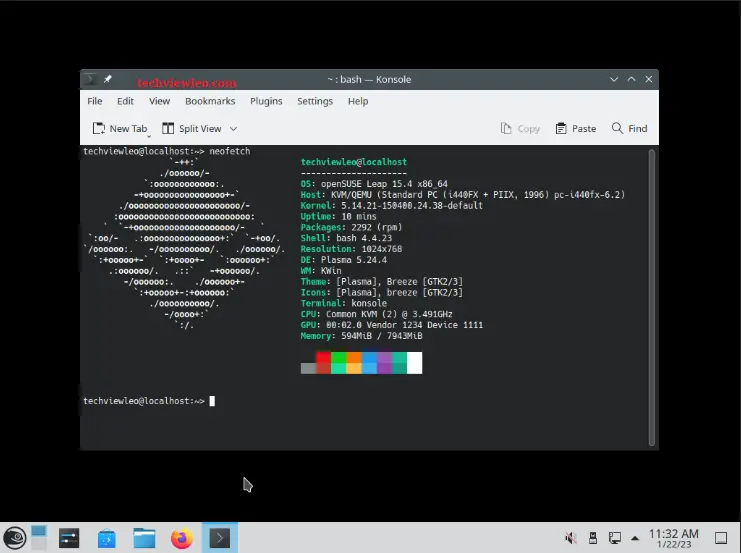This screenshot has width=741, height=553.
Task: Switch to the first virtual desktop in pager
Action: point(39,532)
